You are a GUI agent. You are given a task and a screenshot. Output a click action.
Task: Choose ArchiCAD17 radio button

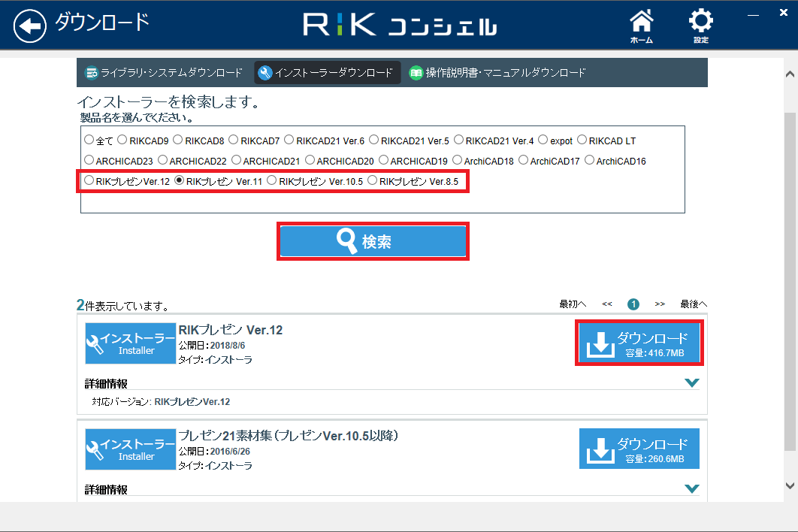pyautogui.click(x=523, y=160)
